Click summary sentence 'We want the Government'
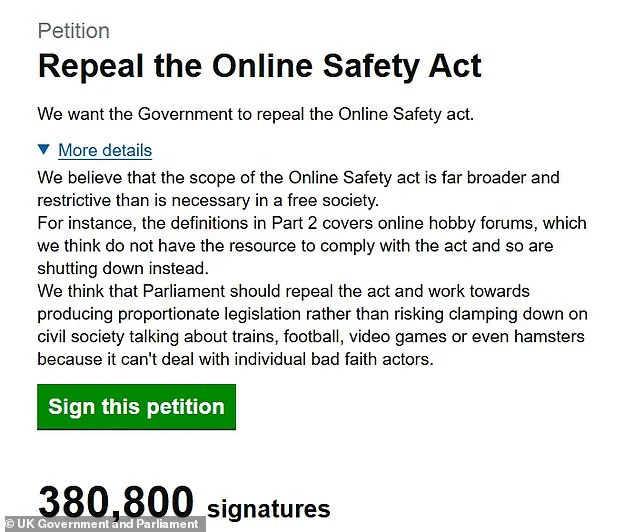The image size is (634, 532). point(255,113)
